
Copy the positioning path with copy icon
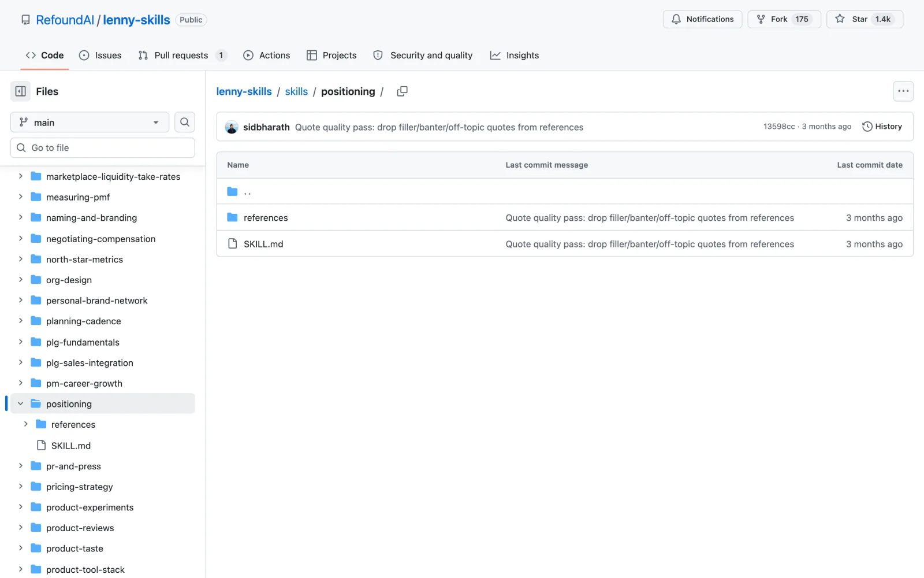click(x=403, y=91)
